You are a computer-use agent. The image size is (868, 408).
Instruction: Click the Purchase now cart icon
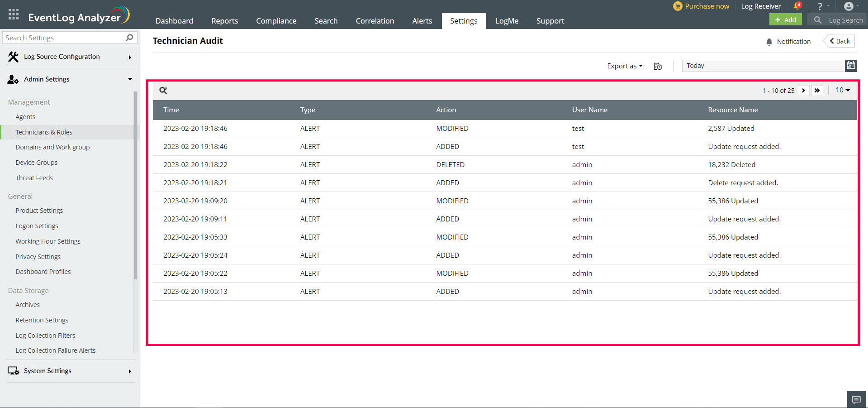[678, 6]
